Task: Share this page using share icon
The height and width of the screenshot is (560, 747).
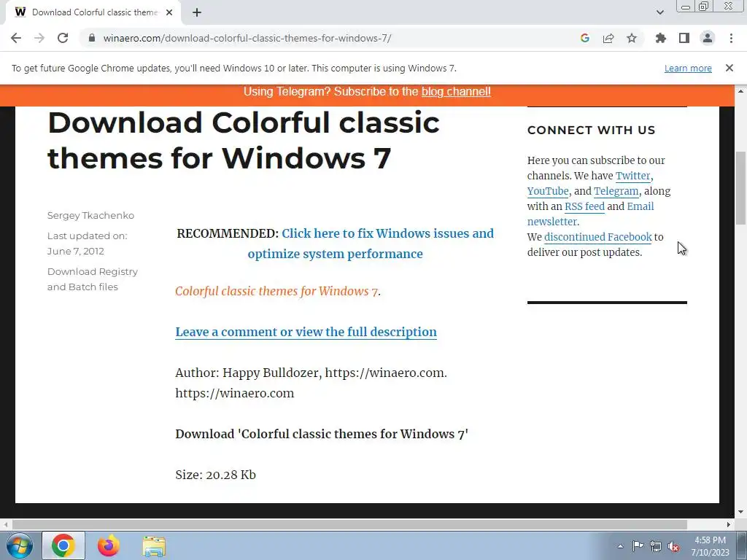Action: pyautogui.click(x=608, y=38)
